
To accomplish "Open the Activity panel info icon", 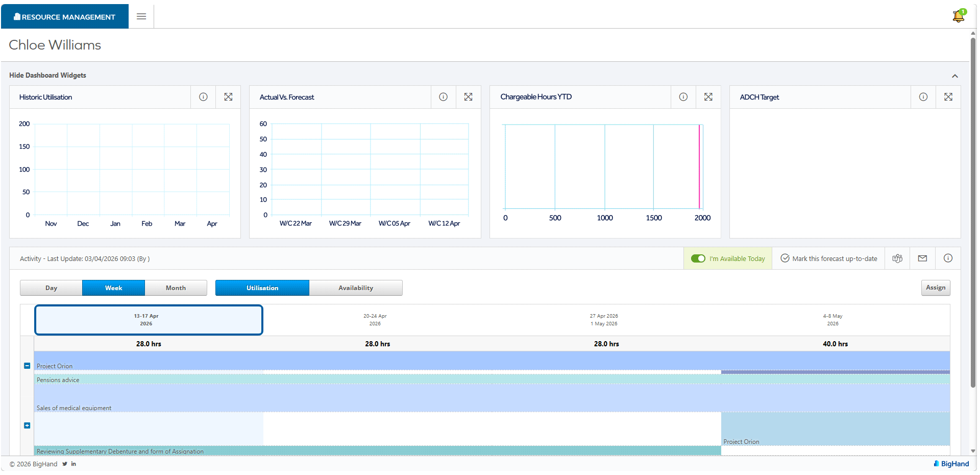I will click(948, 258).
